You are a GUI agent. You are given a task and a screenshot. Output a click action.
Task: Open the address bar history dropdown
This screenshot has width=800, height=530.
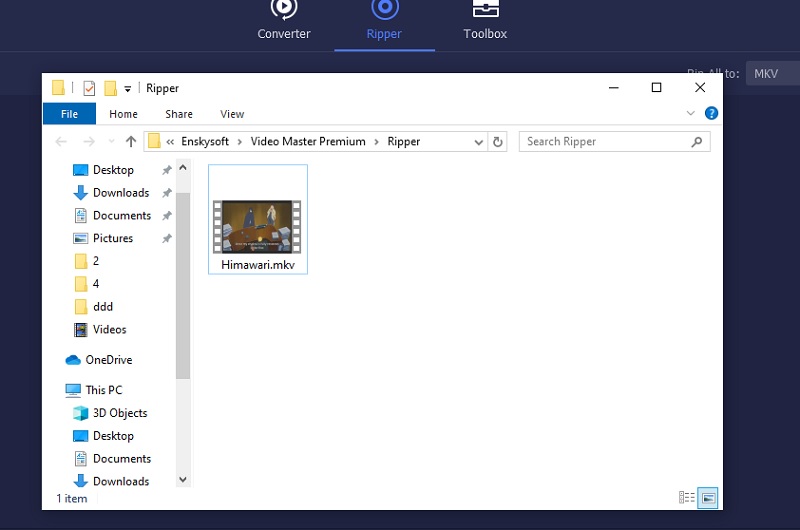pyautogui.click(x=478, y=142)
